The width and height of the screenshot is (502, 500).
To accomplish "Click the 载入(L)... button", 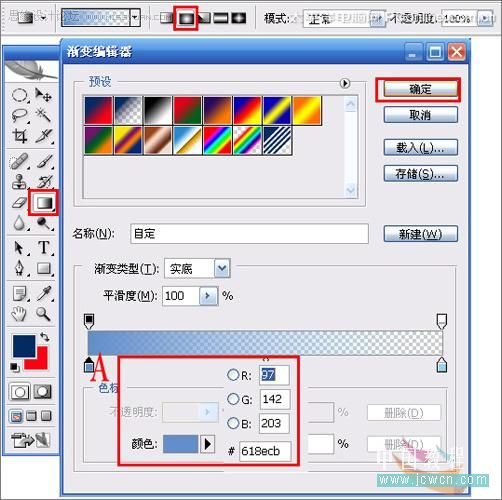I will (420, 147).
